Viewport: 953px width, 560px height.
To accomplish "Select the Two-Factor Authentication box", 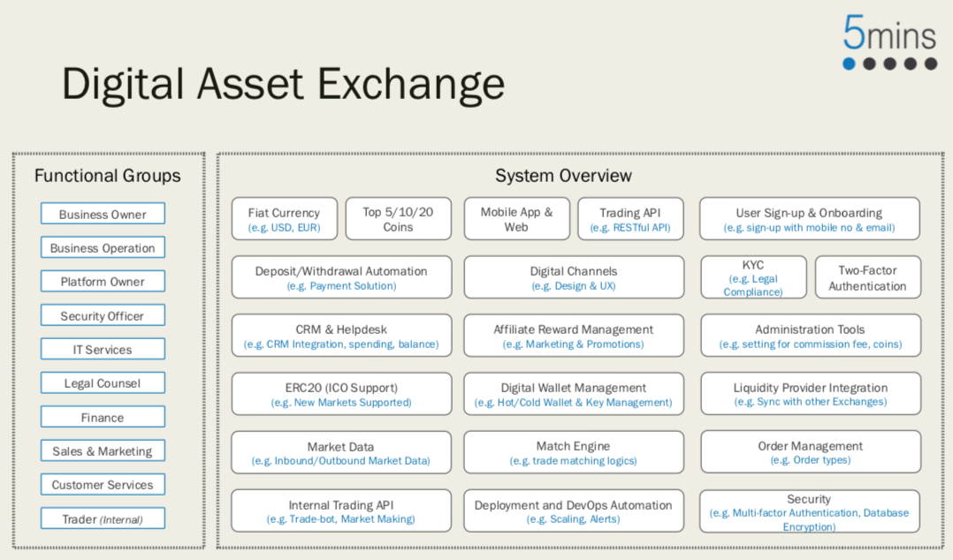I will tap(868, 277).
